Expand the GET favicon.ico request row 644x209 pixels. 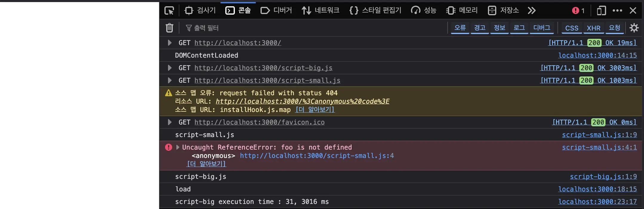170,122
